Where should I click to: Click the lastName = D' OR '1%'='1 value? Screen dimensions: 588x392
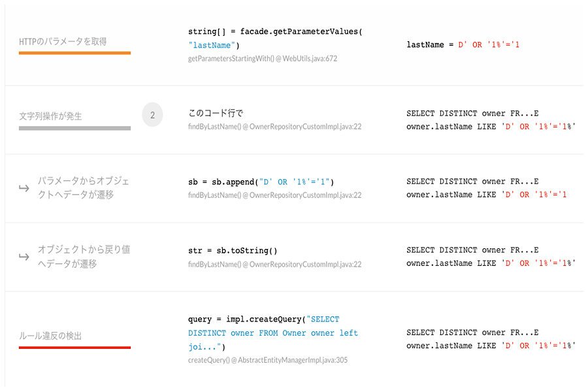tap(463, 44)
